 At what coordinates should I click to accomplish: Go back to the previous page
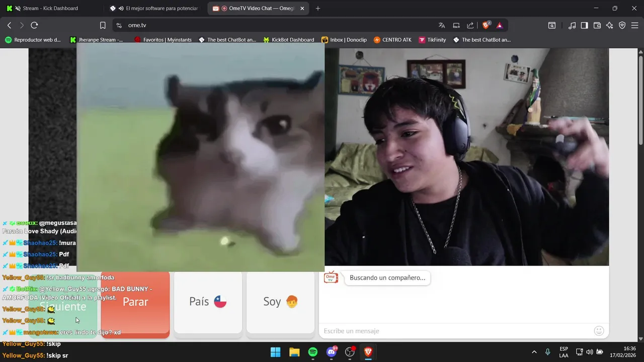pos(9,25)
